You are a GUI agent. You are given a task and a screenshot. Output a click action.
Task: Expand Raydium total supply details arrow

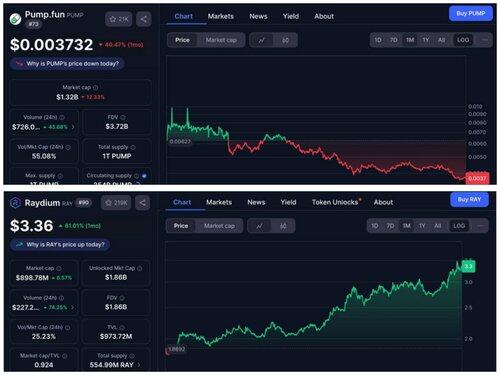(139, 365)
